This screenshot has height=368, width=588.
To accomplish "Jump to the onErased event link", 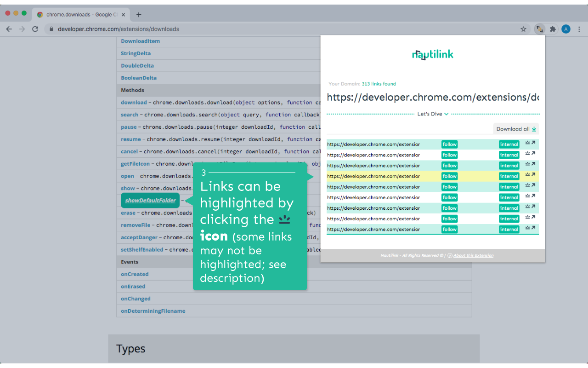I will pyautogui.click(x=133, y=287).
